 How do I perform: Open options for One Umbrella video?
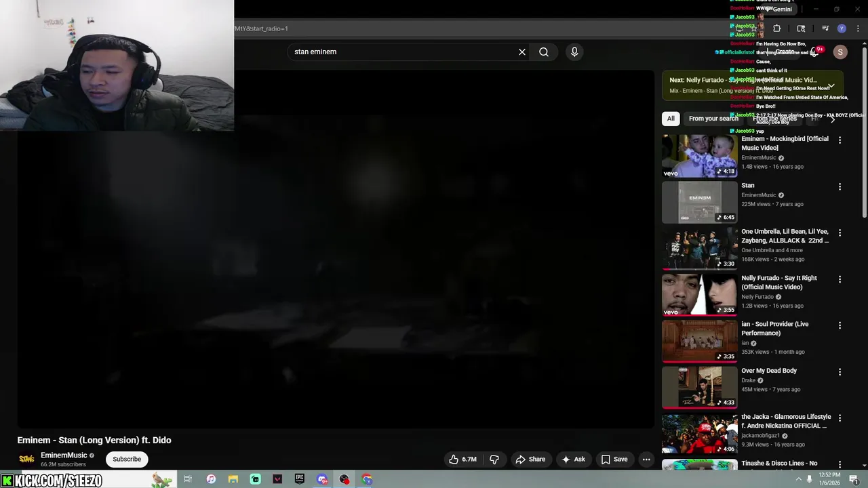[840, 232]
